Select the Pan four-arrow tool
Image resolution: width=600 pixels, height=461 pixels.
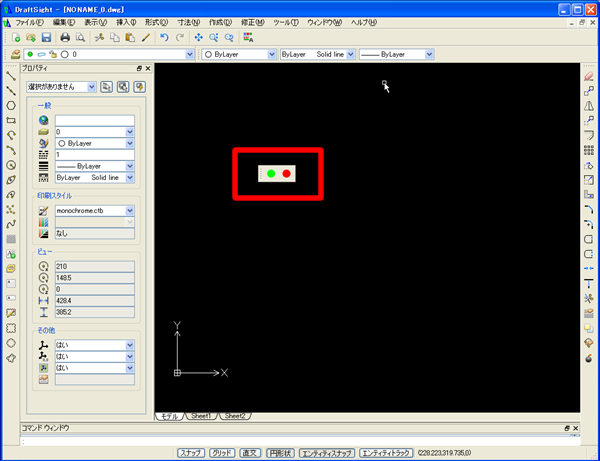(x=198, y=37)
